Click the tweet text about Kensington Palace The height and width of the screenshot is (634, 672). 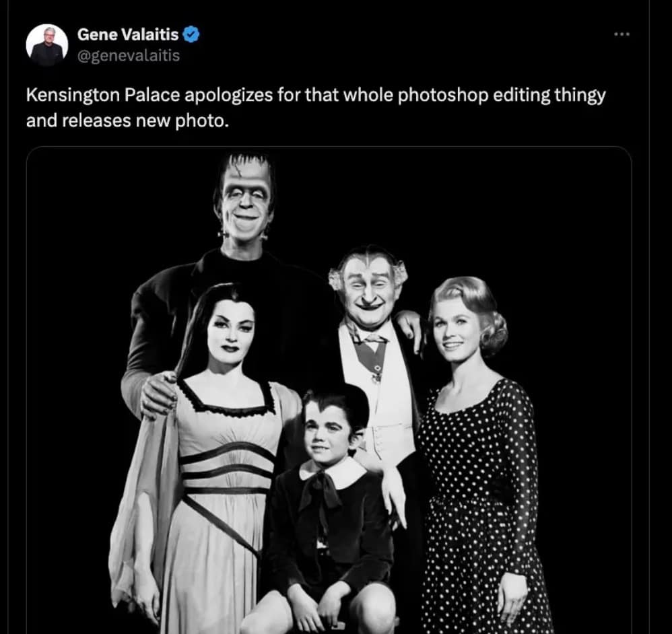click(315, 95)
